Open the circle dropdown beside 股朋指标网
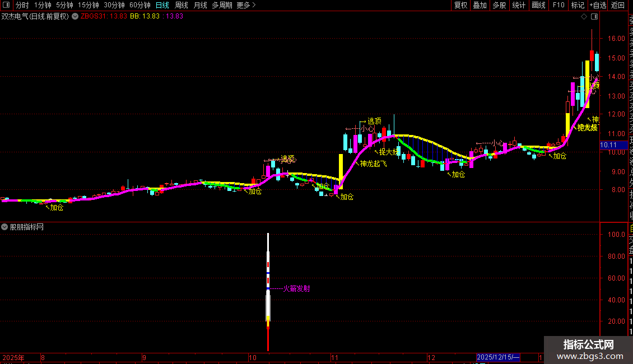 tap(4, 227)
